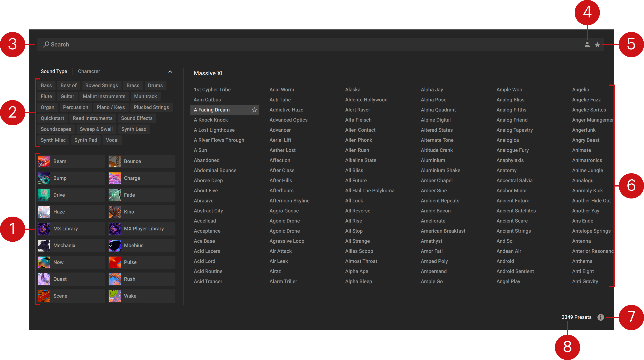644x360 pixels.
Task: Click the search magnifier icon
Action: 46,45
